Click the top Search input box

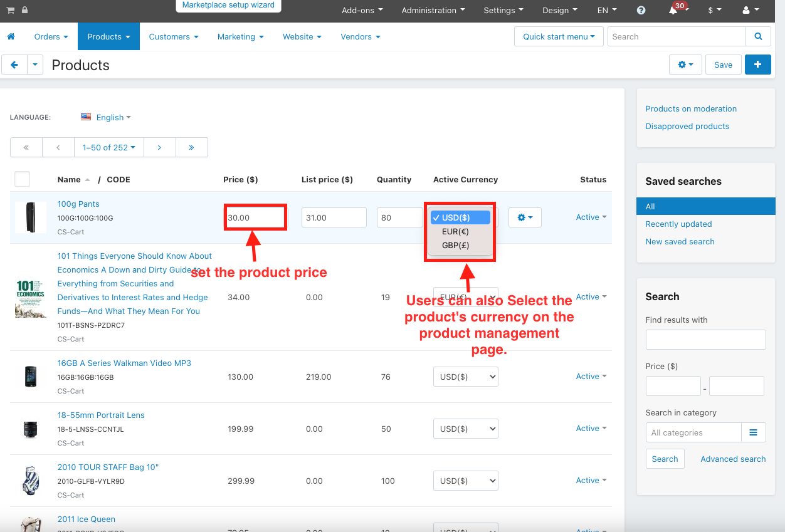pos(677,36)
